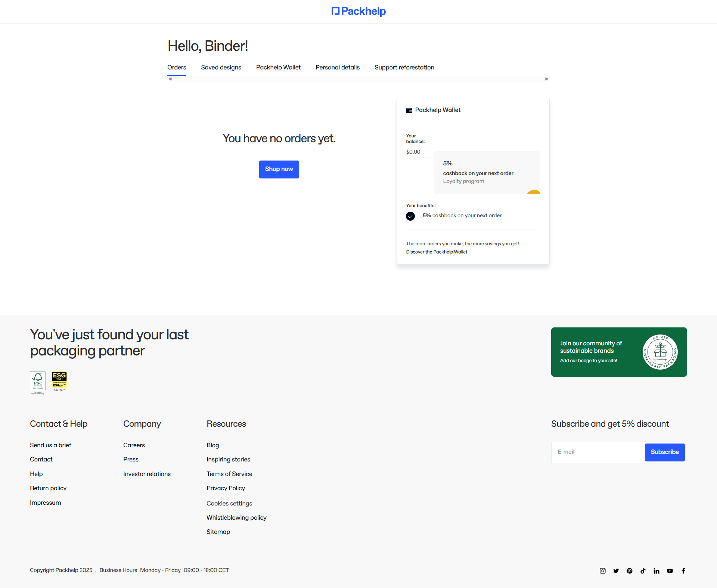Focus the E-mail subscription field
Viewport: 717px width, 588px height.
(598, 452)
